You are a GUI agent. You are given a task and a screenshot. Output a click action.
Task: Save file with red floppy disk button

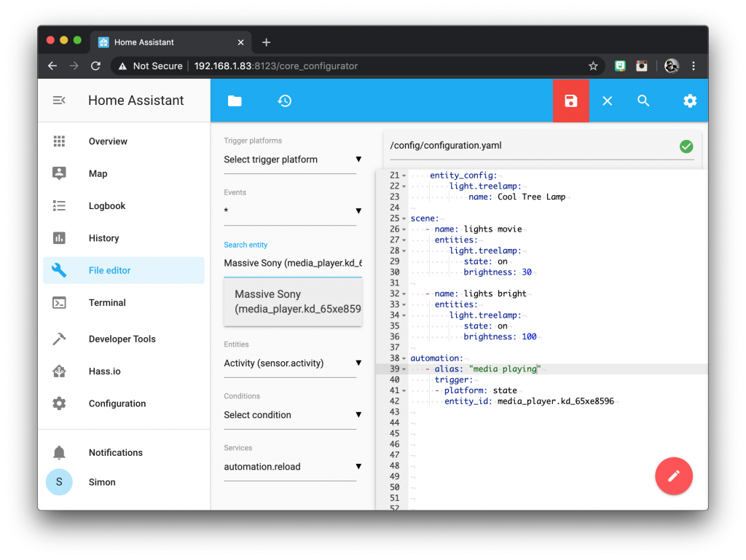571,100
